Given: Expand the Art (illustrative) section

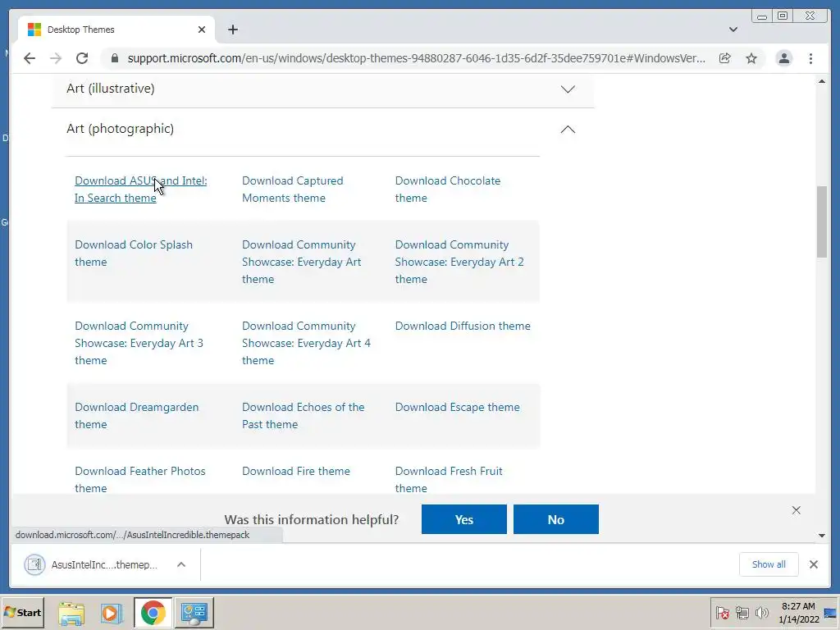Looking at the screenshot, I should point(322,89).
